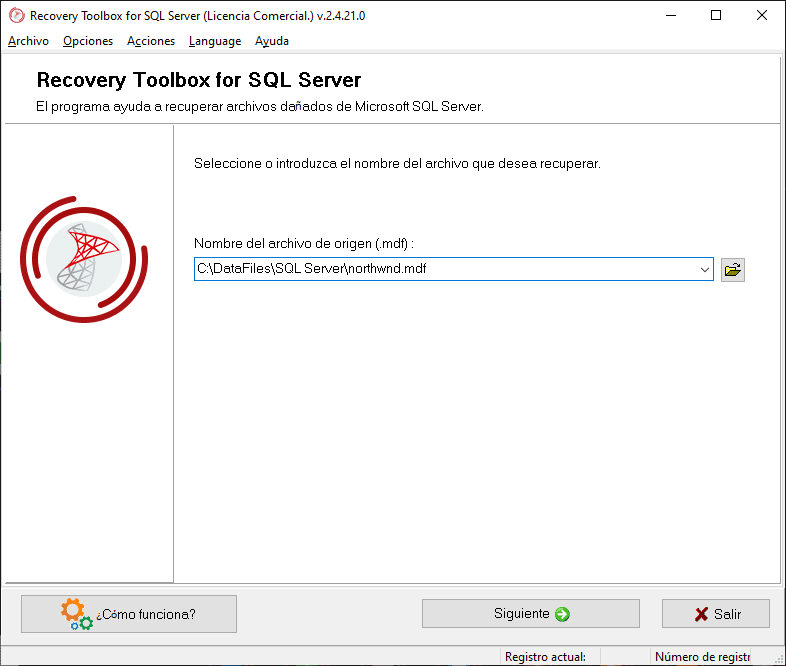This screenshot has height=666, width=786.
Task: Open the Acciones menu
Action: tap(151, 41)
